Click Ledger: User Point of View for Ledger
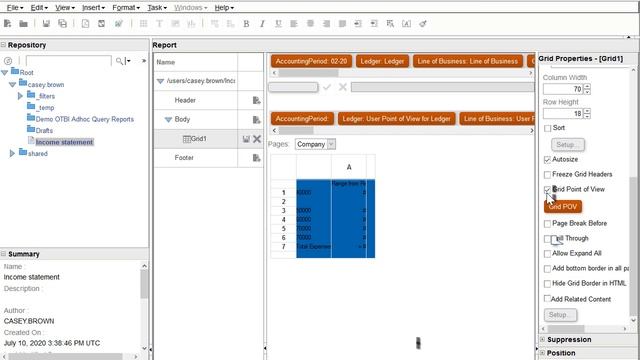 [x=396, y=119]
